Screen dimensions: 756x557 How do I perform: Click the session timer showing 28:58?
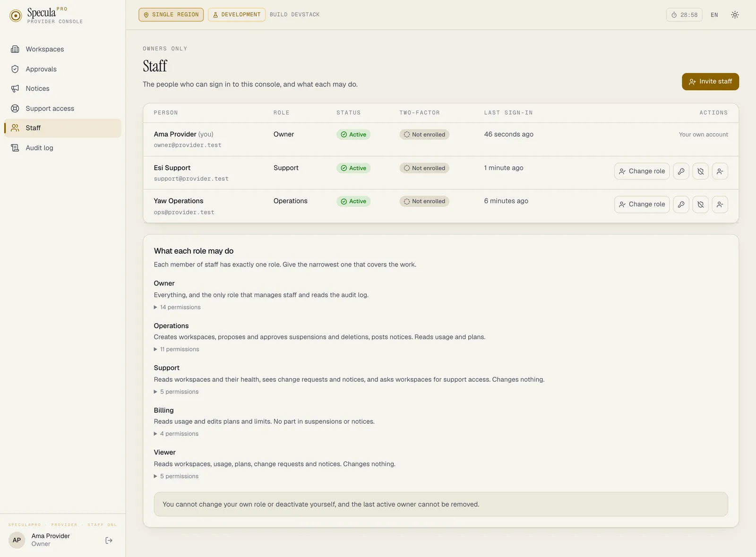tap(684, 15)
